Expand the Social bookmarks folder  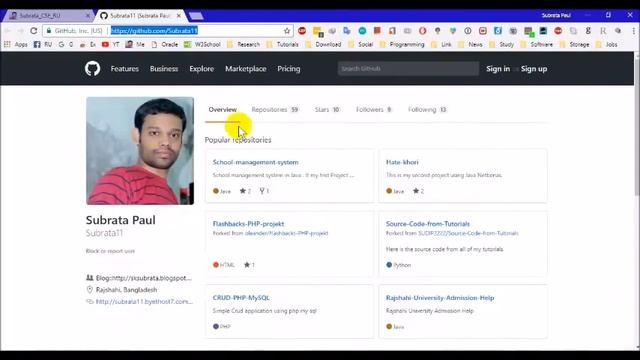pos(360,44)
